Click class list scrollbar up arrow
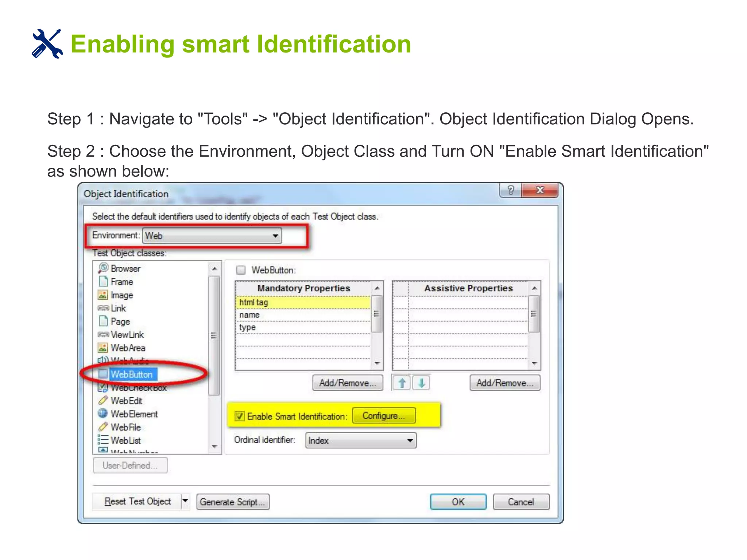This screenshot has height=560, width=747. (214, 269)
